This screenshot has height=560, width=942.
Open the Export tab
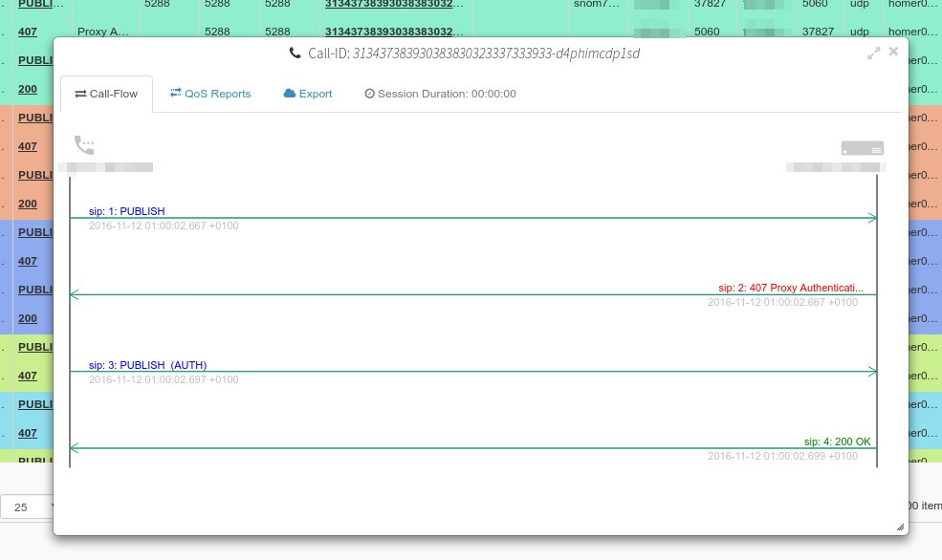pos(308,94)
